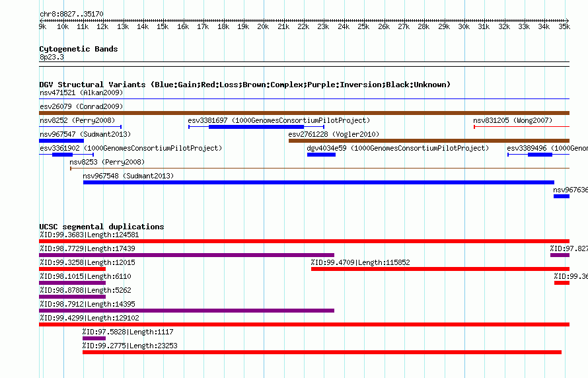Click the long blue nsv967548 (Sudmant2013) bar
Image resolution: width=588 pixels, height=378 pixels.
[x=318, y=182]
